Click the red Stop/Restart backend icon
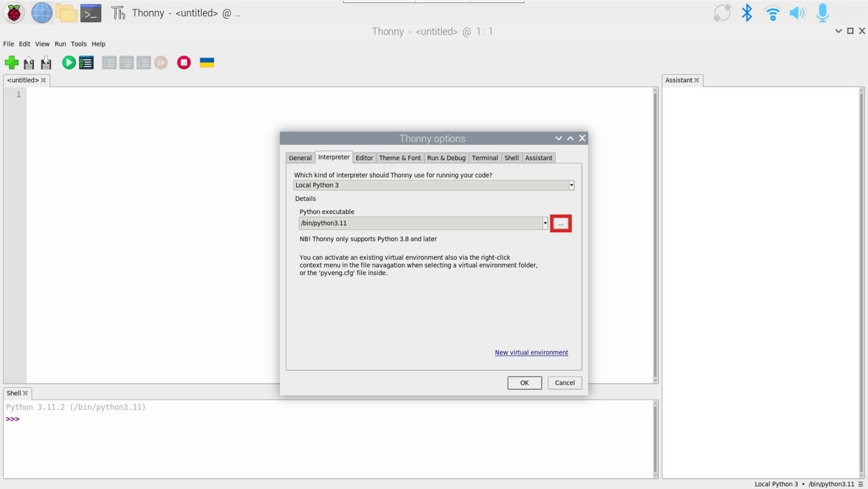The width and height of the screenshot is (868, 489). point(184,63)
